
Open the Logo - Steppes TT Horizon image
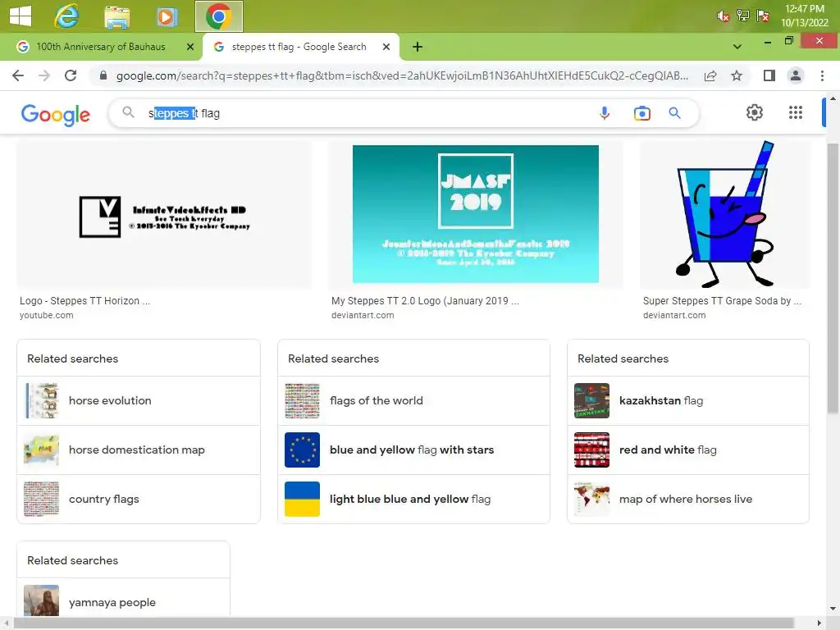(x=164, y=214)
